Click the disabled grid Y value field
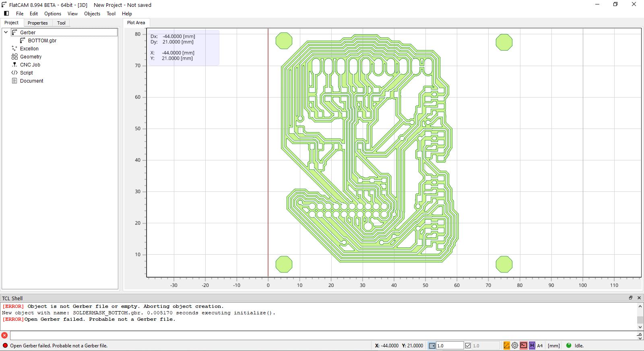The image size is (644, 351). [485, 345]
